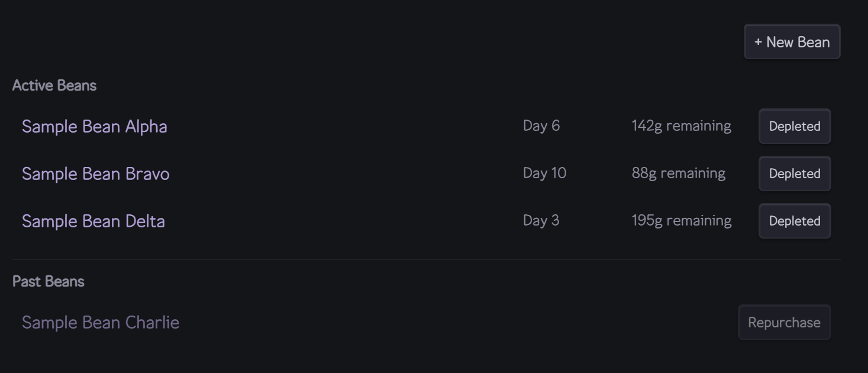Click the word Charlie in past beans

(x=152, y=323)
